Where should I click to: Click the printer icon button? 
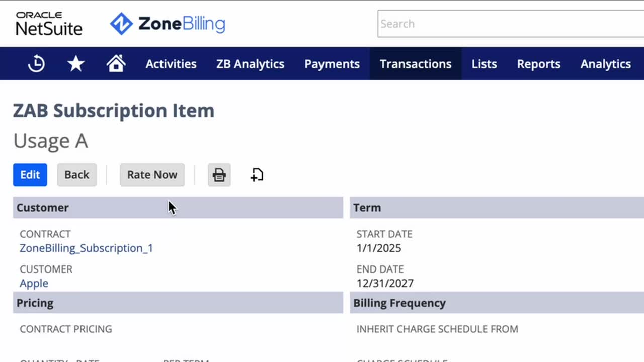point(219,175)
